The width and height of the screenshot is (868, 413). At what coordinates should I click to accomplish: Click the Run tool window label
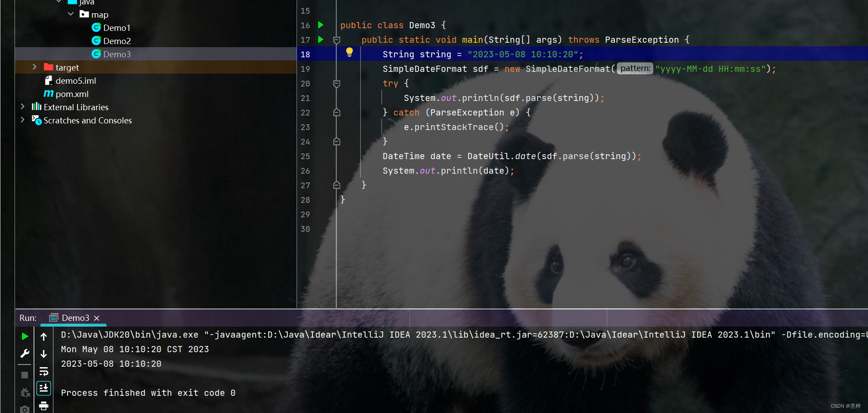pos(28,318)
